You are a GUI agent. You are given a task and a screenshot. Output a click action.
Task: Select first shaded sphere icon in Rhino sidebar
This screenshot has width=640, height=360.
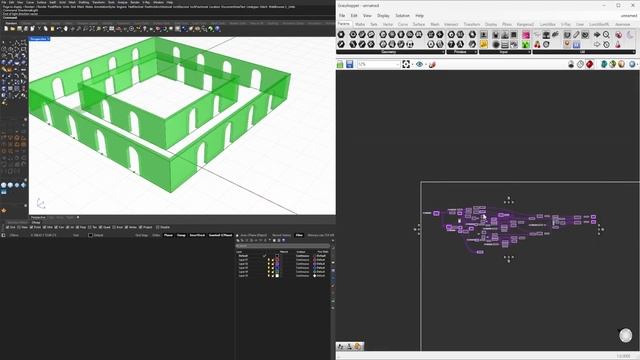(x=4, y=185)
